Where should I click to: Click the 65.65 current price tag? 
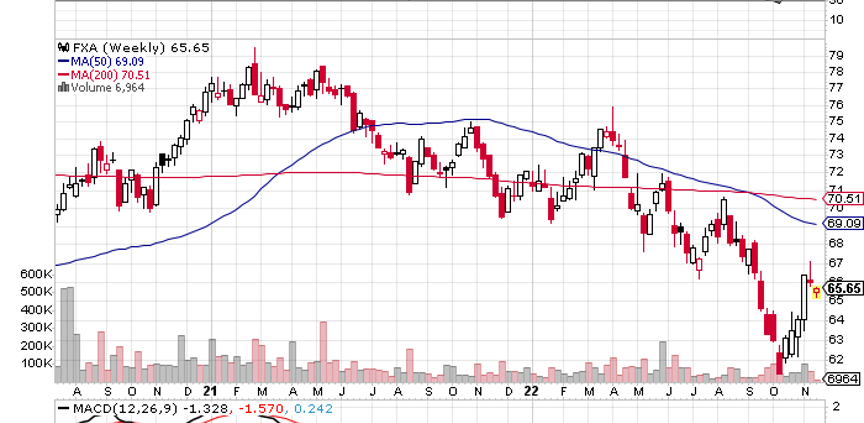click(x=842, y=288)
